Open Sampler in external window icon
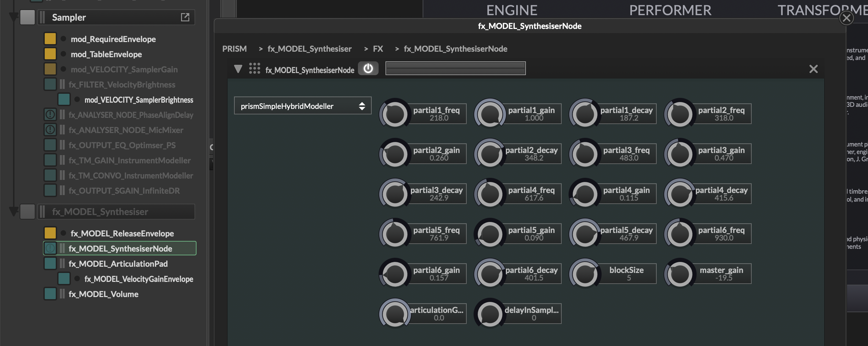The width and height of the screenshot is (868, 346). [185, 17]
